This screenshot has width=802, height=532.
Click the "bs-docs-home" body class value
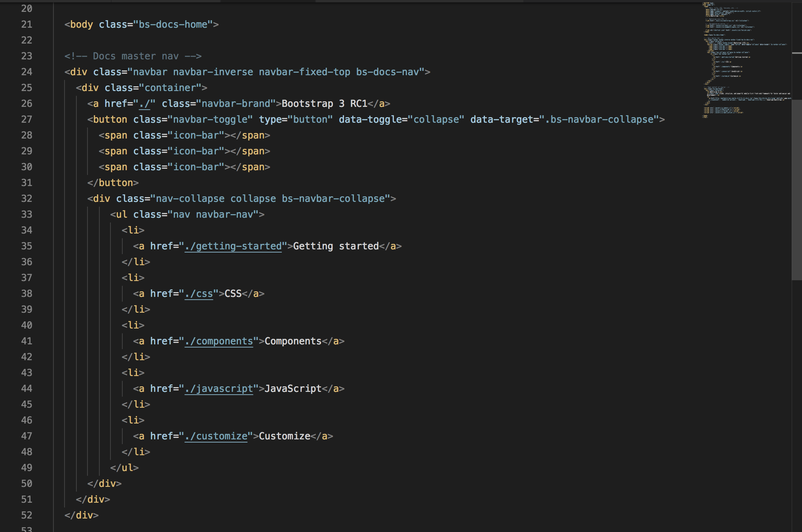pos(173,25)
